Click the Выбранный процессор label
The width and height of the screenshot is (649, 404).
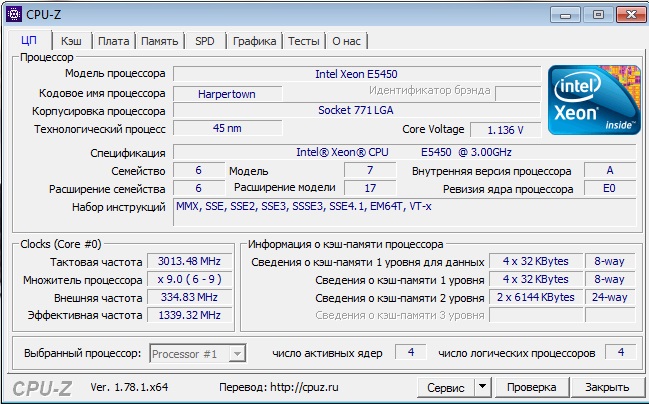[x=82, y=354]
